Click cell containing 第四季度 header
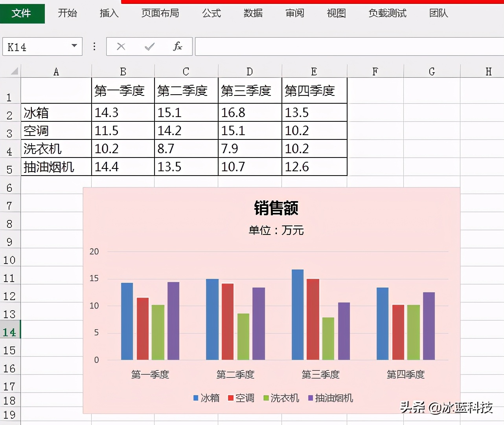Screen dimensions: 504x425 tap(315, 91)
